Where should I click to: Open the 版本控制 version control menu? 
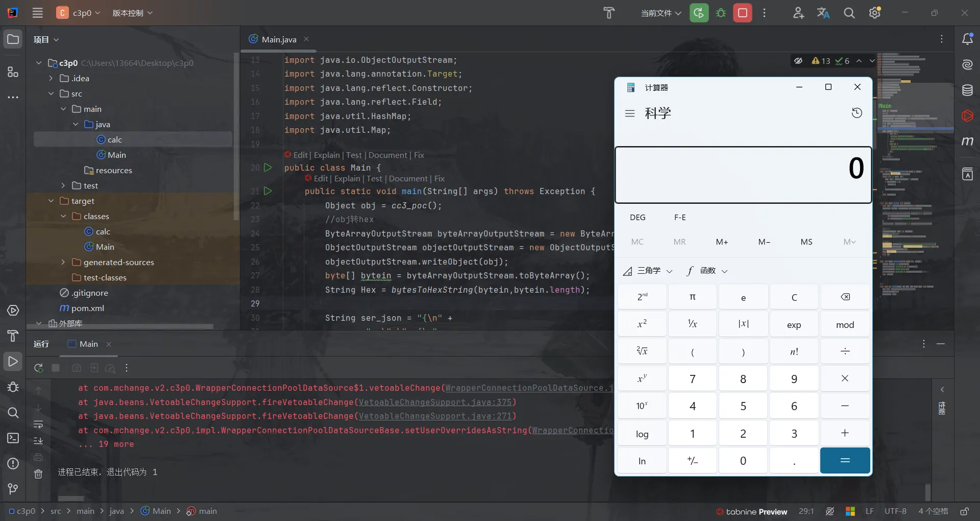tap(132, 13)
